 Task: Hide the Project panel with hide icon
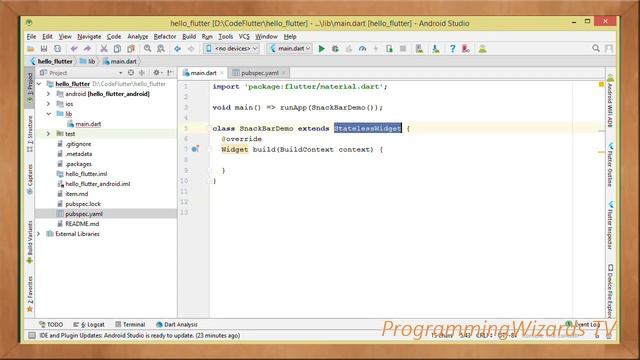(x=170, y=73)
